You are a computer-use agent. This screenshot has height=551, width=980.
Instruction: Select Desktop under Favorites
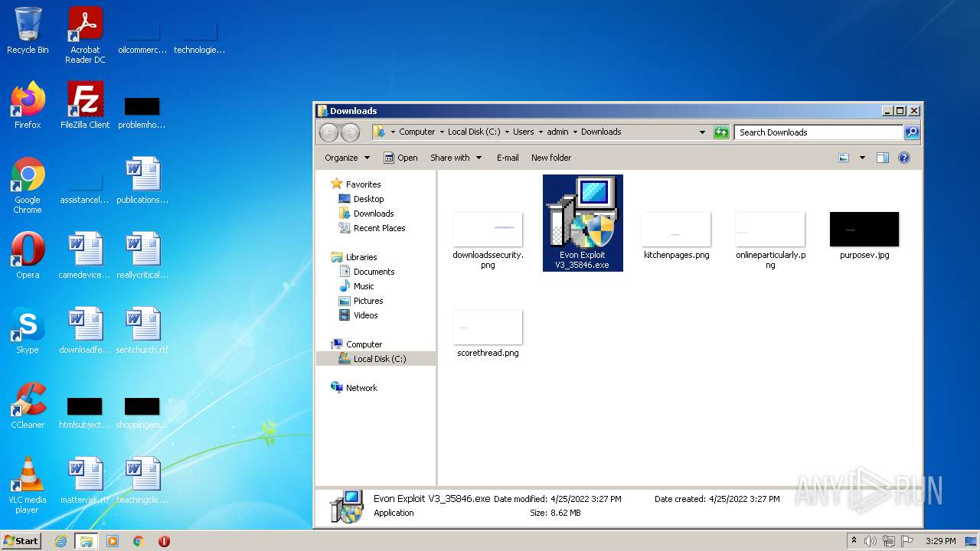(368, 199)
